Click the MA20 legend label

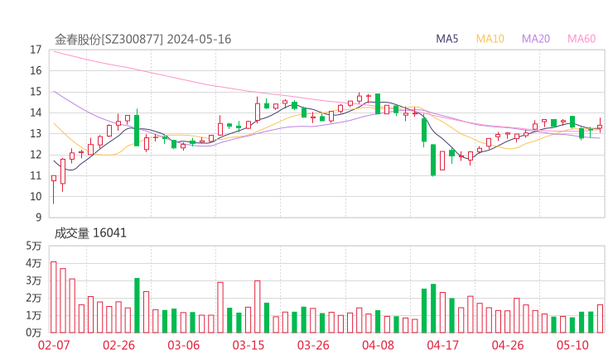pos(536,39)
